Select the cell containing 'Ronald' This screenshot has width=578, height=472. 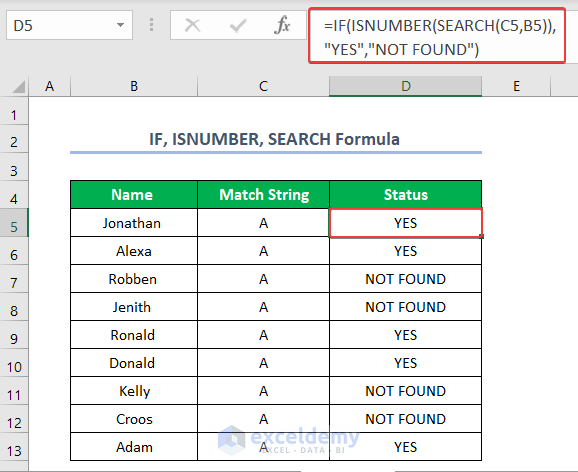coord(134,335)
